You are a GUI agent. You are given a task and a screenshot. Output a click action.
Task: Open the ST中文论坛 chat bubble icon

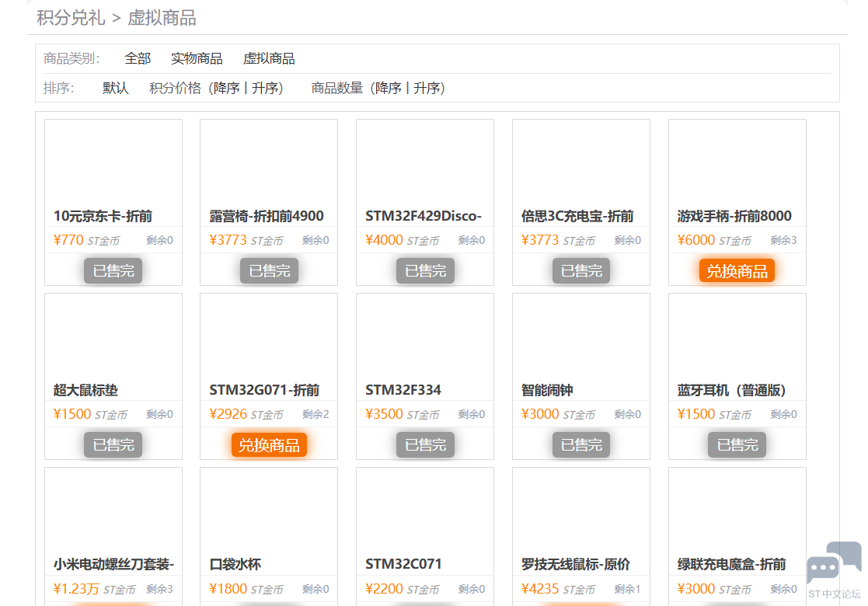834,565
